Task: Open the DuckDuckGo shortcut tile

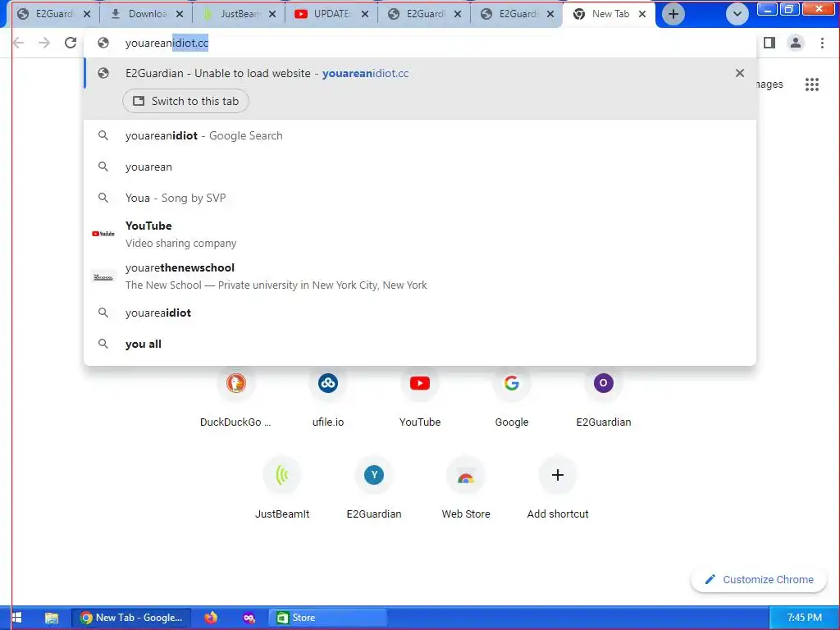Action: click(235, 396)
